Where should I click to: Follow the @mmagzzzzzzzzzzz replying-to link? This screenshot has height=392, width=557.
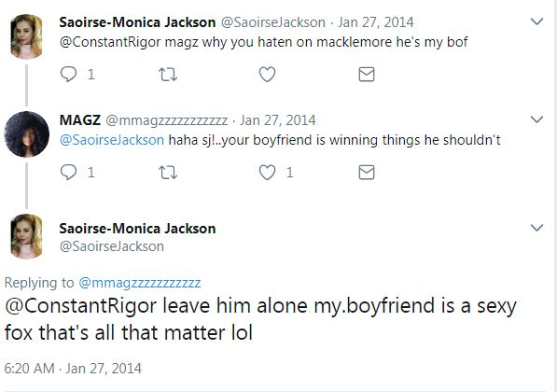[x=140, y=283]
